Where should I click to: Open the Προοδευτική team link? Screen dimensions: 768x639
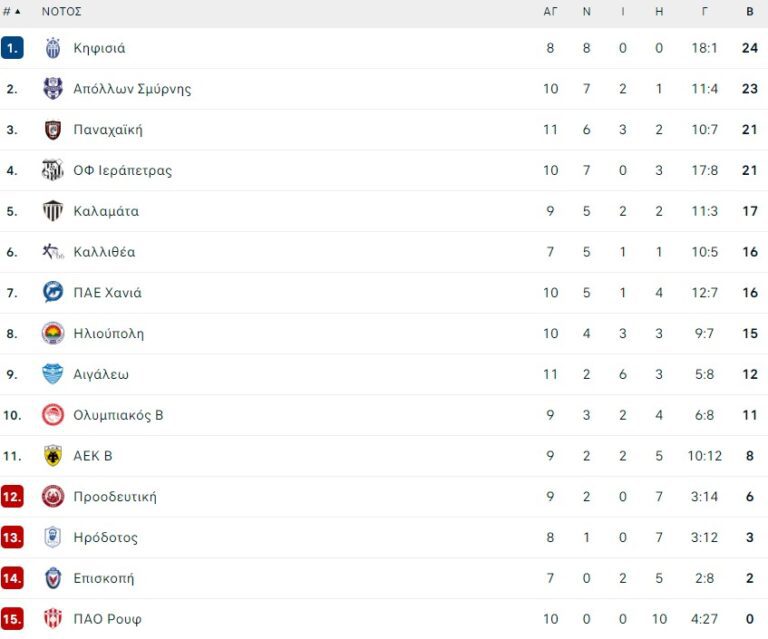[x=115, y=497]
